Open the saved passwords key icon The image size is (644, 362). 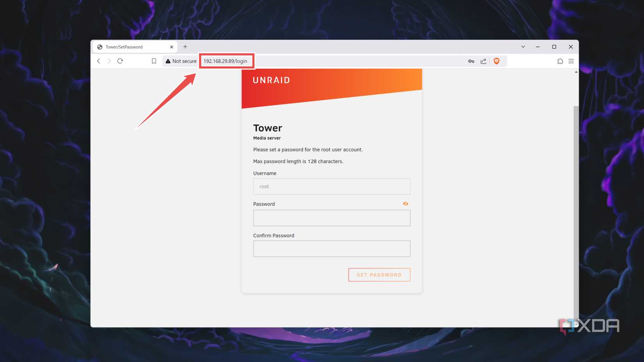[x=471, y=61]
